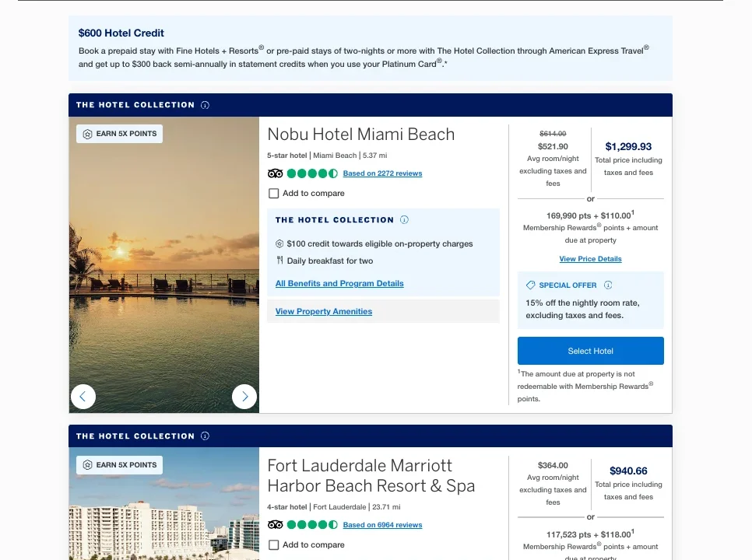The height and width of the screenshot is (560, 752).
Task: Open View Price Details for Nobu Hotel
Action: pos(590,259)
